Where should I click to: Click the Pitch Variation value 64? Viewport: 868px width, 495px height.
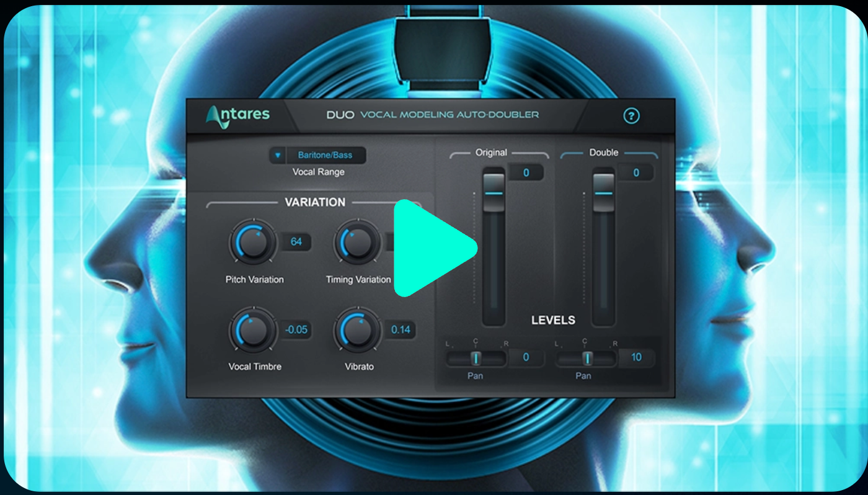[x=296, y=242]
